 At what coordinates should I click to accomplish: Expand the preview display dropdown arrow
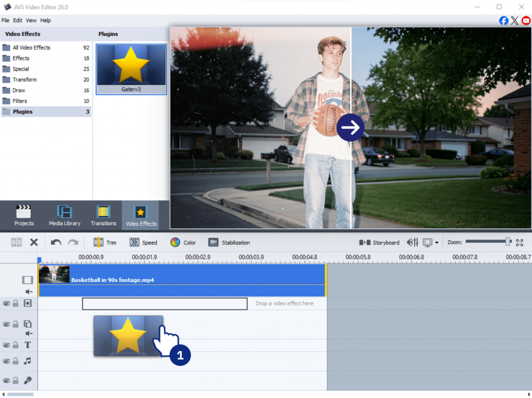point(437,243)
